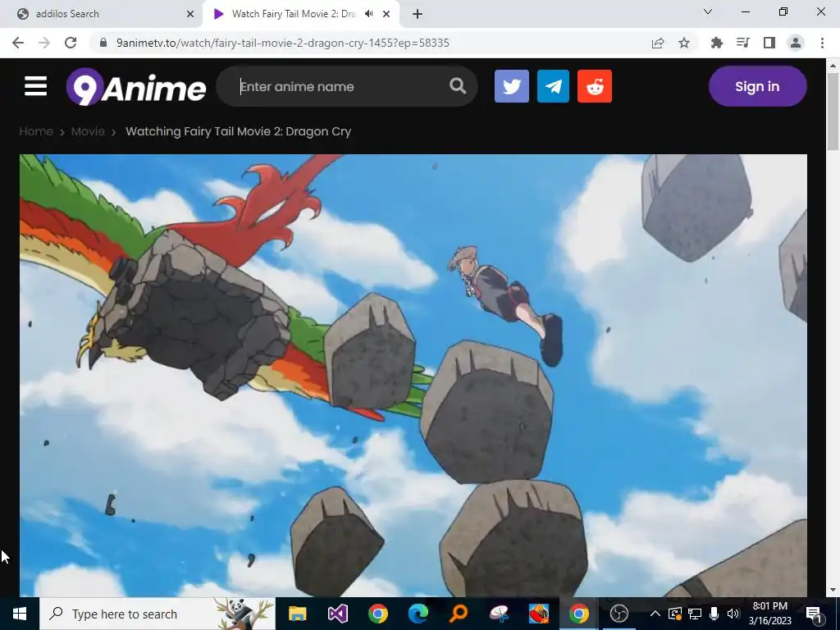Viewport: 840px width, 630px height.
Task: Reload the current page
Action: pyautogui.click(x=71, y=43)
